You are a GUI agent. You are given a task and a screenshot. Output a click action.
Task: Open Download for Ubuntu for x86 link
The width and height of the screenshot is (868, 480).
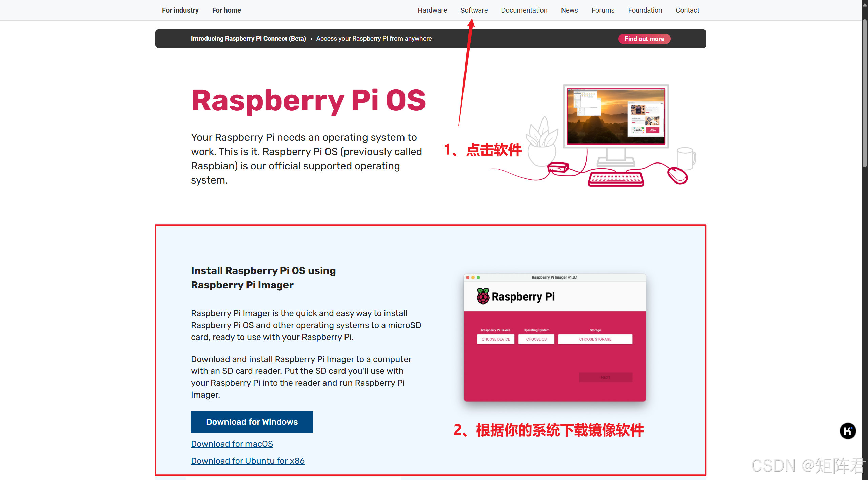[x=248, y=461]
